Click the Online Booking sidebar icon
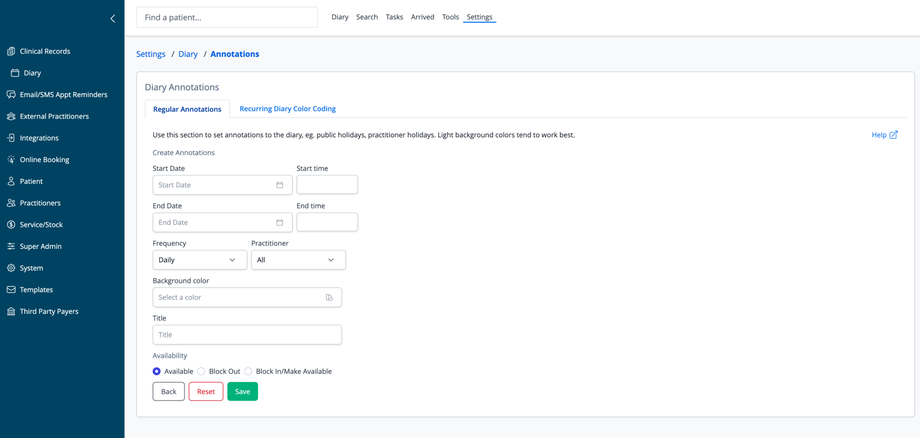Image resolution: width=920 pixels, height=438 pixels. (11, 160)
